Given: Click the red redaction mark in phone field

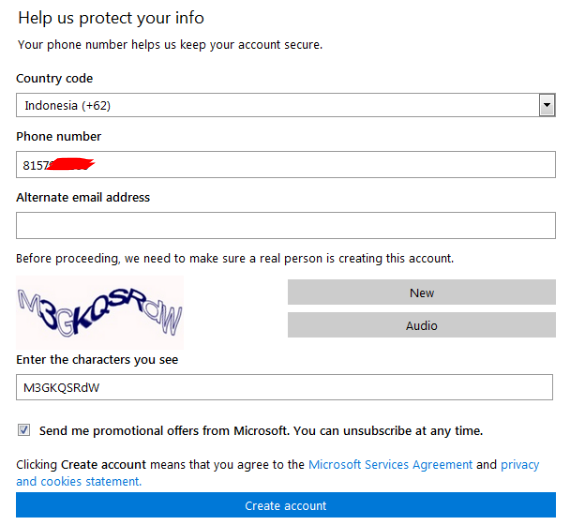Looking at the screenshot, I should pos(71,164).
